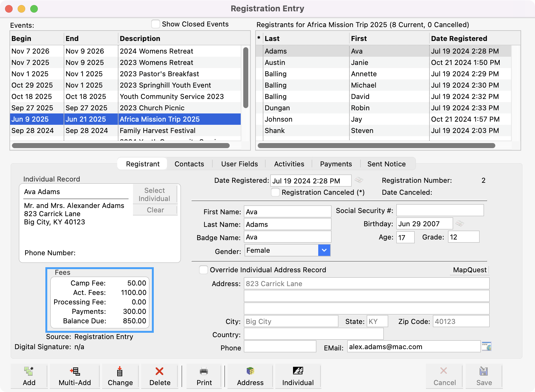Open the Address toolbar icon
535x392 pixels.
pos(250,376)
